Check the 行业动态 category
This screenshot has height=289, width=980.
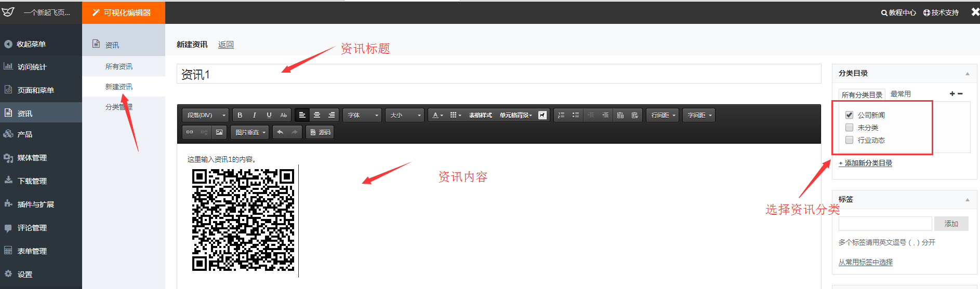(x=850, y=140)
